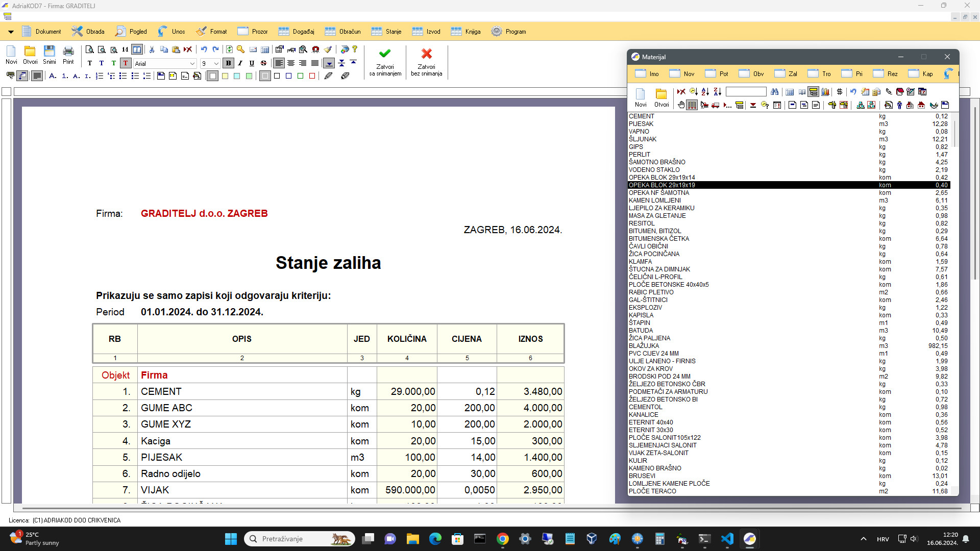
Task: Open folder with Otvori in Materijal window
Action: 661,97
